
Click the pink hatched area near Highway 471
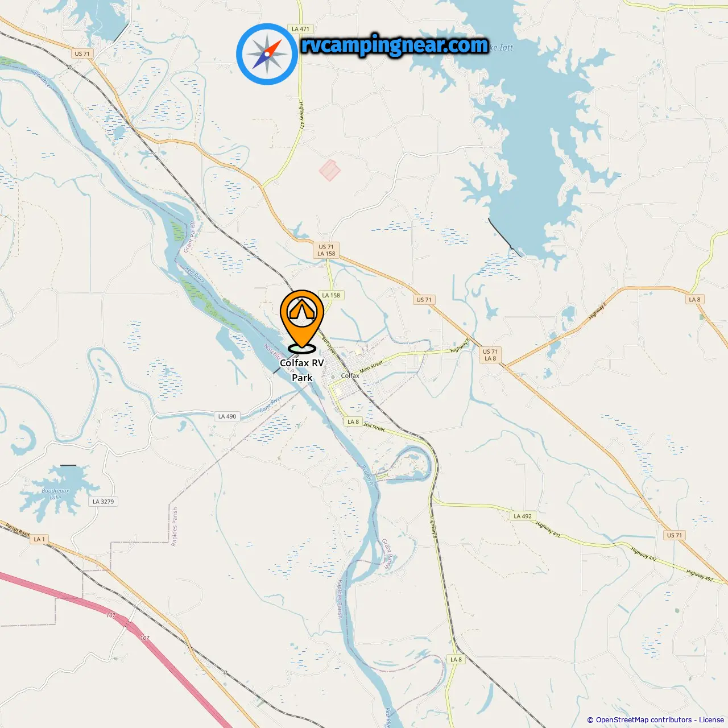(329, 170)
